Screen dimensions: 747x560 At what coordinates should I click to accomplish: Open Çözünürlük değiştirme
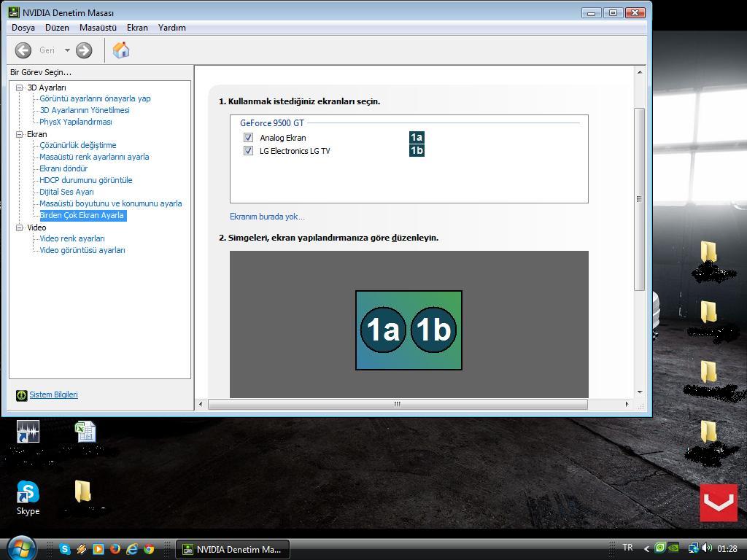click(77, 145)
